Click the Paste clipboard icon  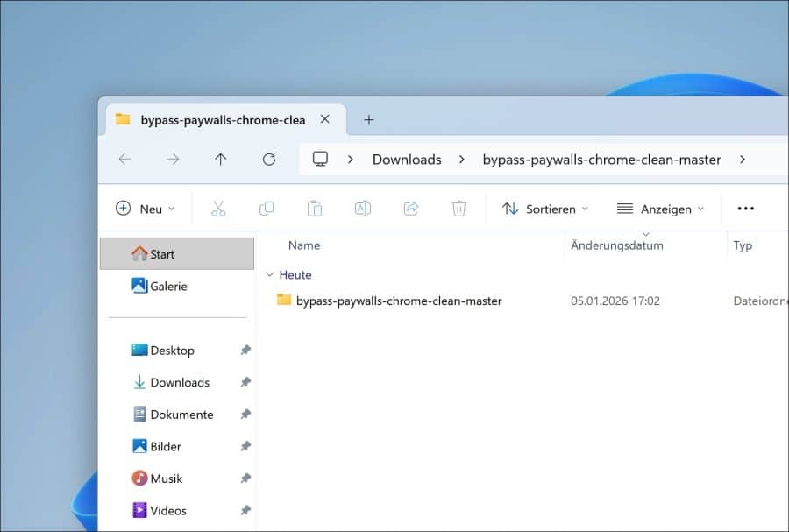click(x=315, y=209)
